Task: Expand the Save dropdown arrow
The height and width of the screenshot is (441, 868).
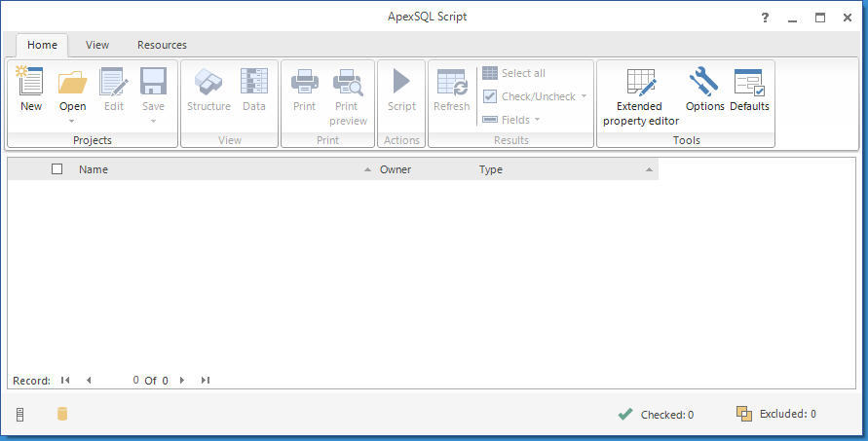Action: point(153,121)
